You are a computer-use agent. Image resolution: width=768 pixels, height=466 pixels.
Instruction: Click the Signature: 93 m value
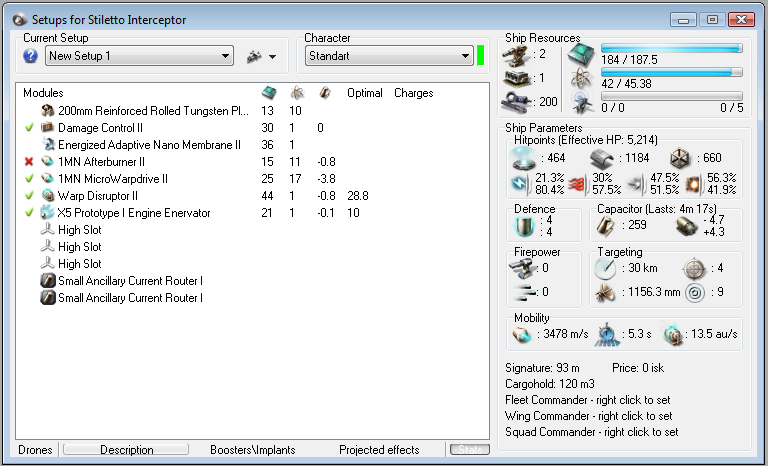click(542, 368)
